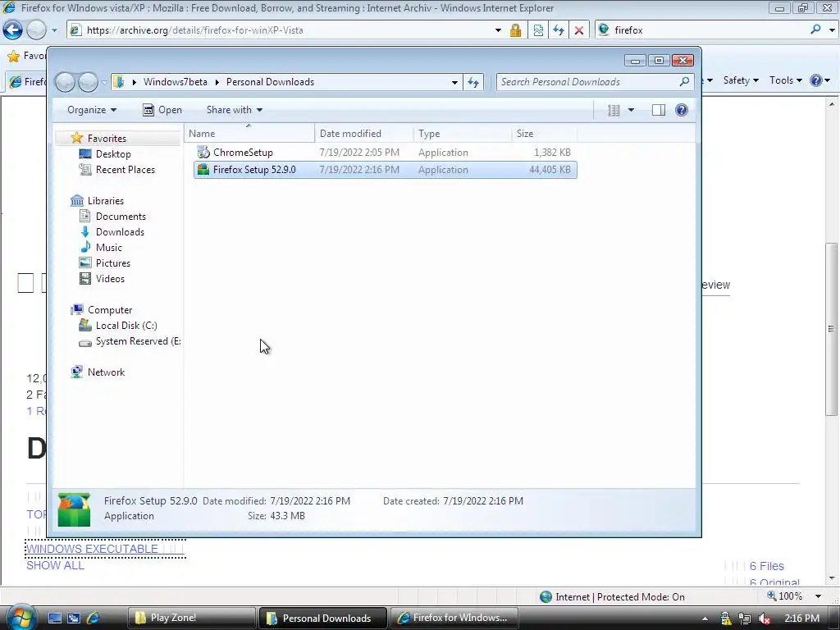The image size is (840, 630).
Task: Open the Organize dropdown menu
Action: tap(92, 110)
